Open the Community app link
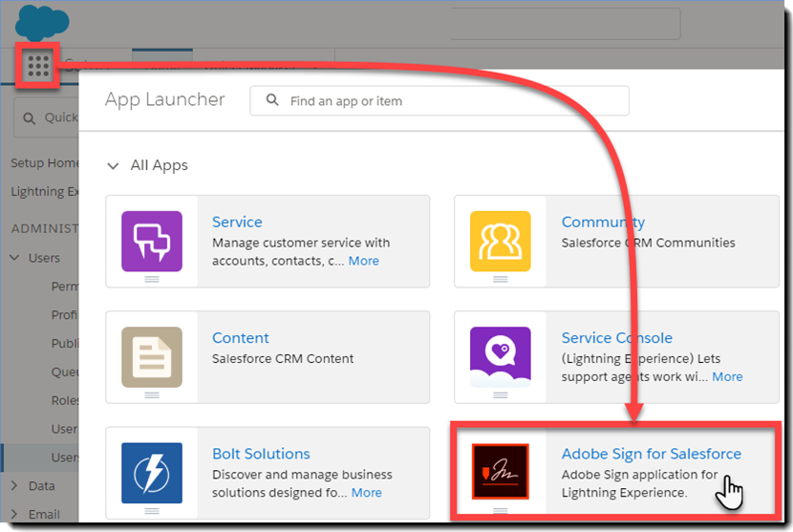 [603, 222]
